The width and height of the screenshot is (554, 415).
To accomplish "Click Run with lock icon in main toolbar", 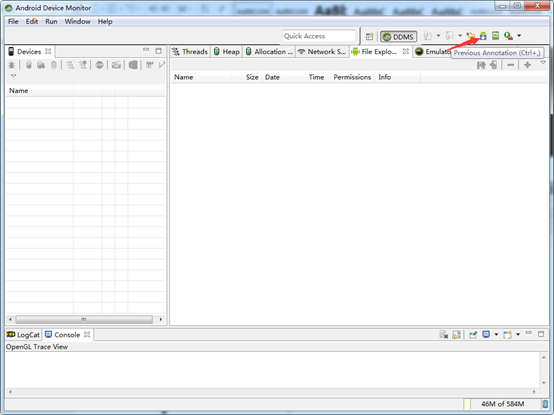I will click(x=508, y=36).
